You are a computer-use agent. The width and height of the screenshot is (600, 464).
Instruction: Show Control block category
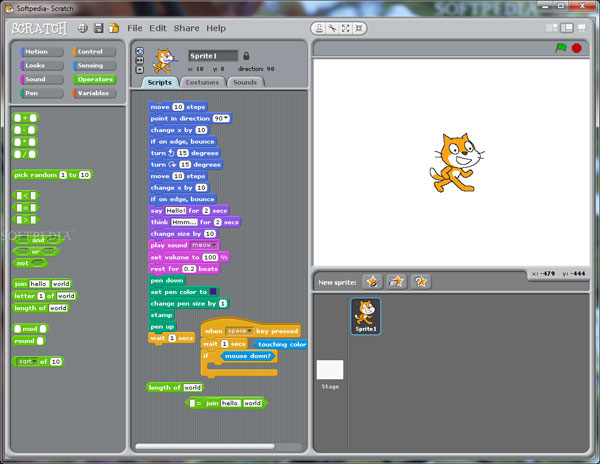[x=95, y=52]
